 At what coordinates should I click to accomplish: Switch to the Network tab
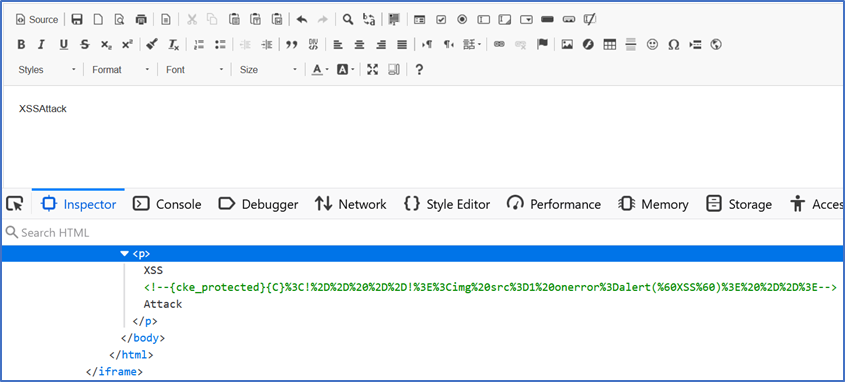[350, 204]
